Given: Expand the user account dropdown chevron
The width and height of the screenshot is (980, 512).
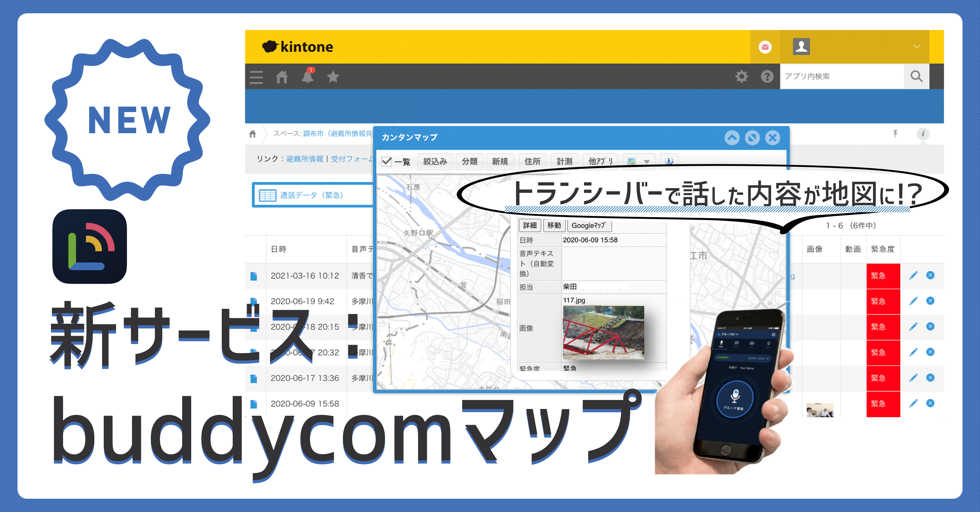Looking at the screenshot, I should (916, 47).
